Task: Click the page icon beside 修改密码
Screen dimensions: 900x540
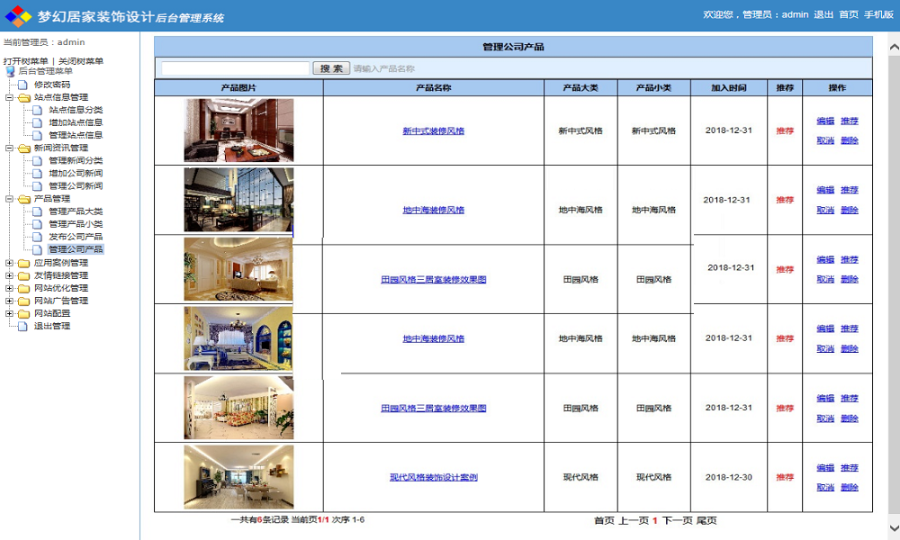Action: pyautogui.click(x=22, y=84)
